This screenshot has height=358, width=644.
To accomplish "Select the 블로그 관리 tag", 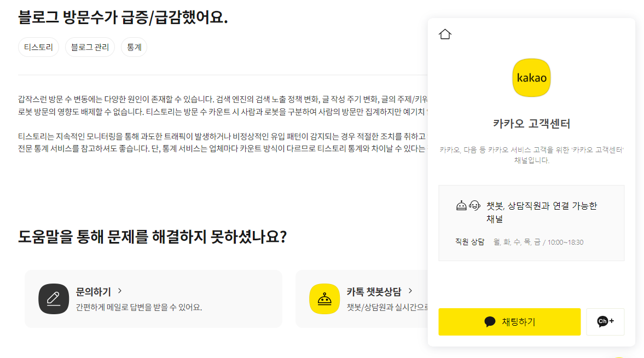I will 90,47.
